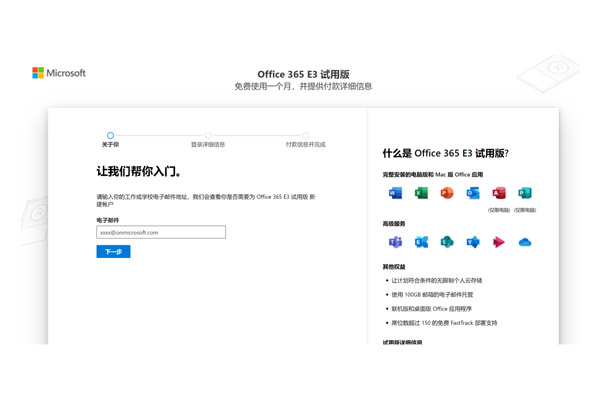Click the bullet mentioning 100GB 邮箱
Image resolution: width=600 pixels, height=399 pixels.
click(432, 295)
